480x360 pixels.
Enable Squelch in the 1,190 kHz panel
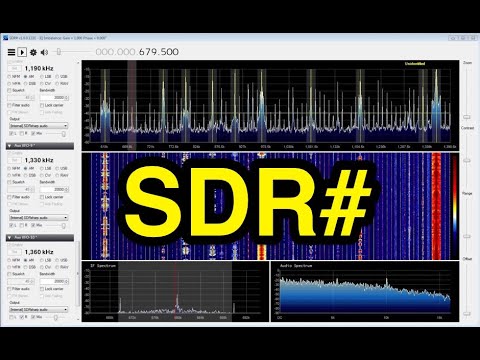pos(16,90)
